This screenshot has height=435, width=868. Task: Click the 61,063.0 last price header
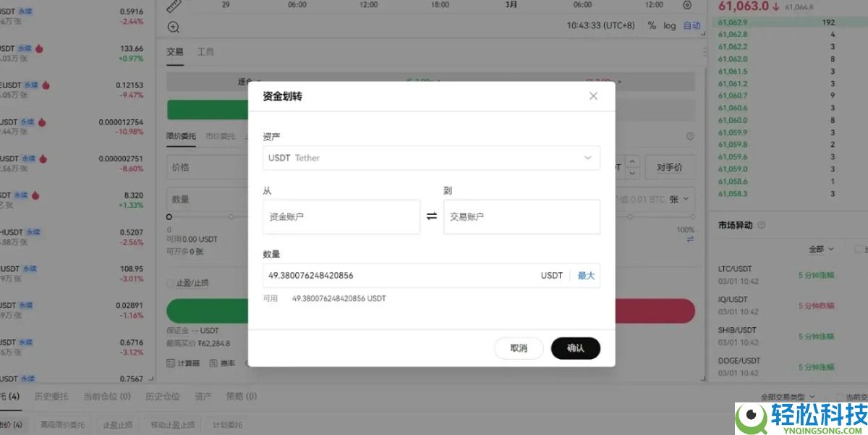click(743, 7)
